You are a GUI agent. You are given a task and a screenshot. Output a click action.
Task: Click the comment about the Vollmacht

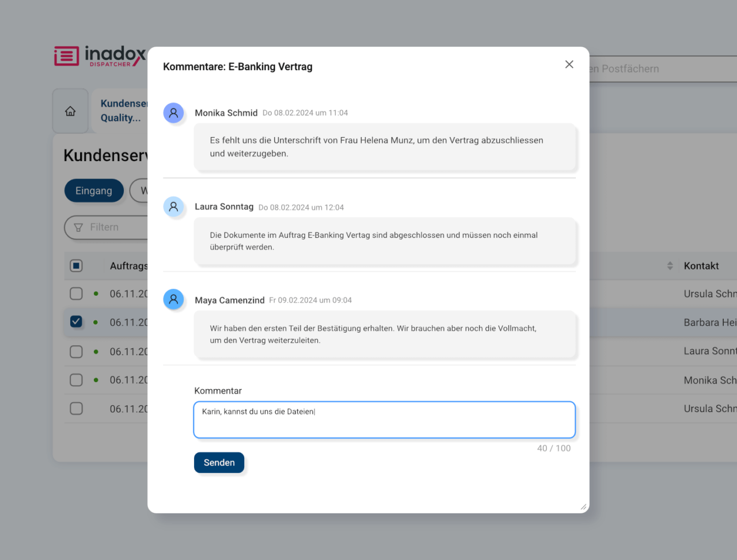coord(385,334)
